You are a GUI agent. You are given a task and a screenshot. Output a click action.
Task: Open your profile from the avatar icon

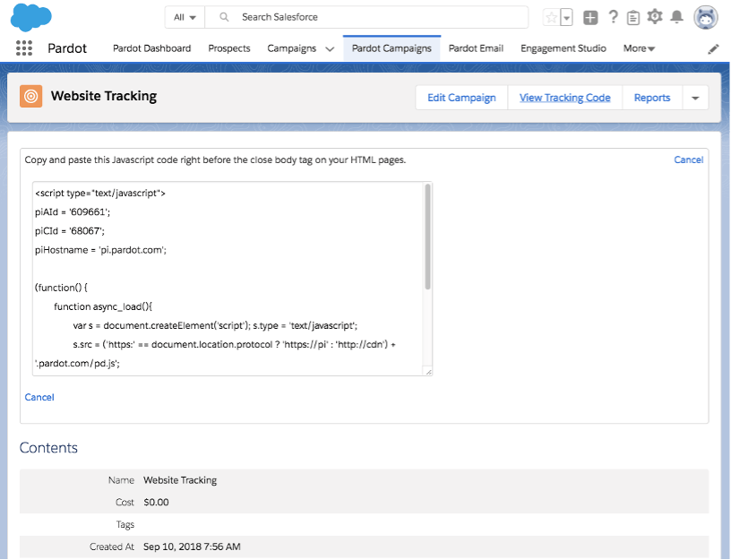pyautogui.click(x=705, y=17)
